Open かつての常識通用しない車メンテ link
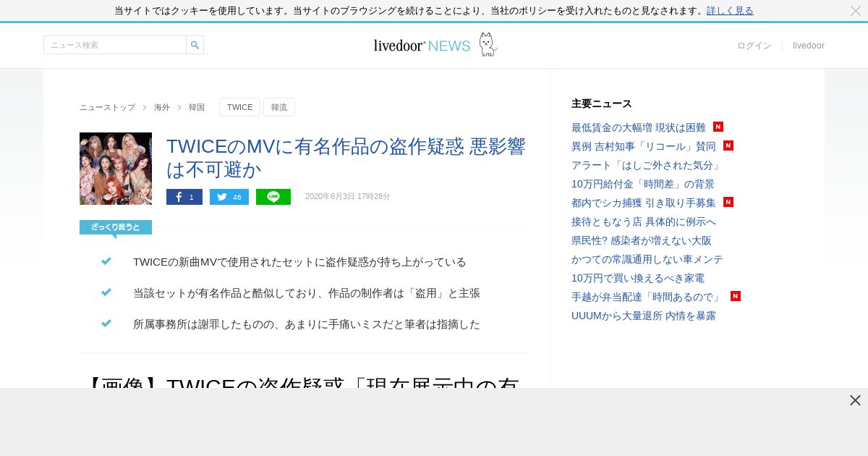 [x=647, y=259]
